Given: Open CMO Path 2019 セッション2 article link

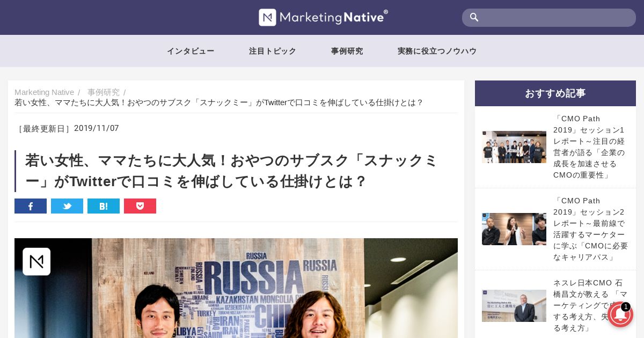Looking at the screenshot, I should (590, 229).
